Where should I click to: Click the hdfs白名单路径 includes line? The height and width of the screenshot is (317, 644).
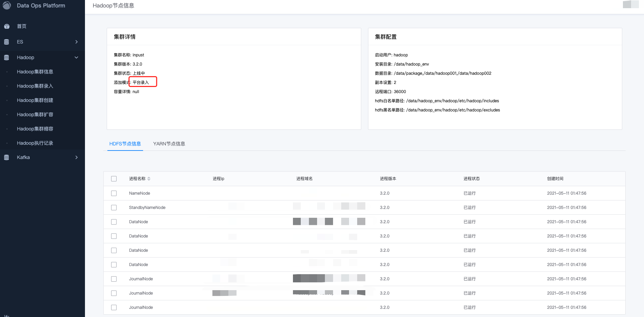click(437, 101)
